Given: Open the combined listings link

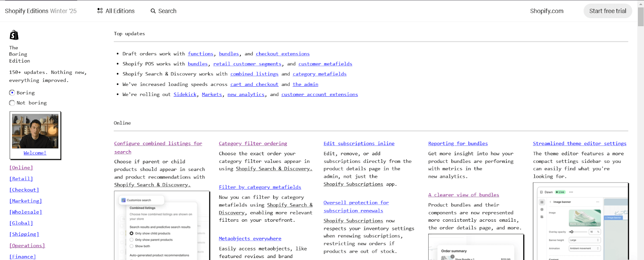Looking at the screenshot, I should pos(254,74).
